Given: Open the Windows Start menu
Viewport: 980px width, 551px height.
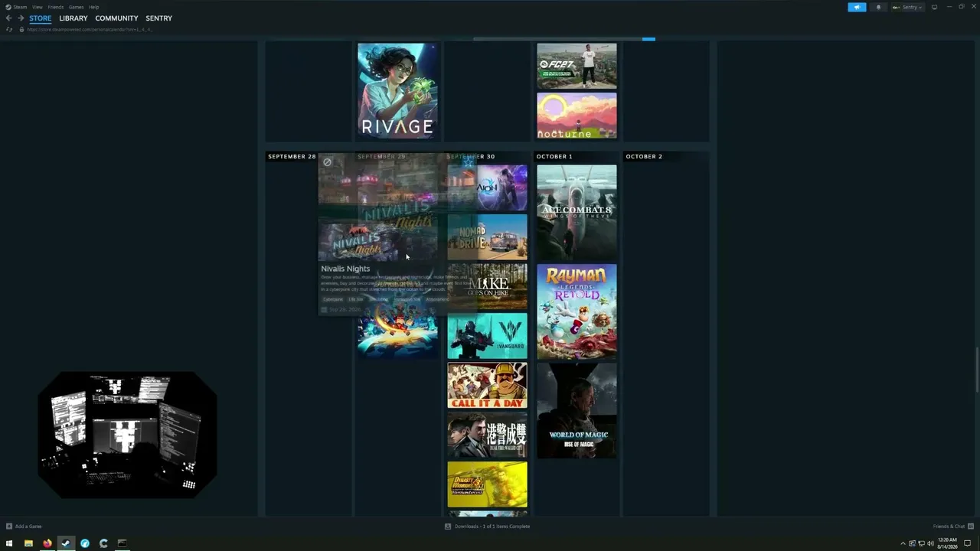Looking at the screenshot, I should tap(9, 543).
